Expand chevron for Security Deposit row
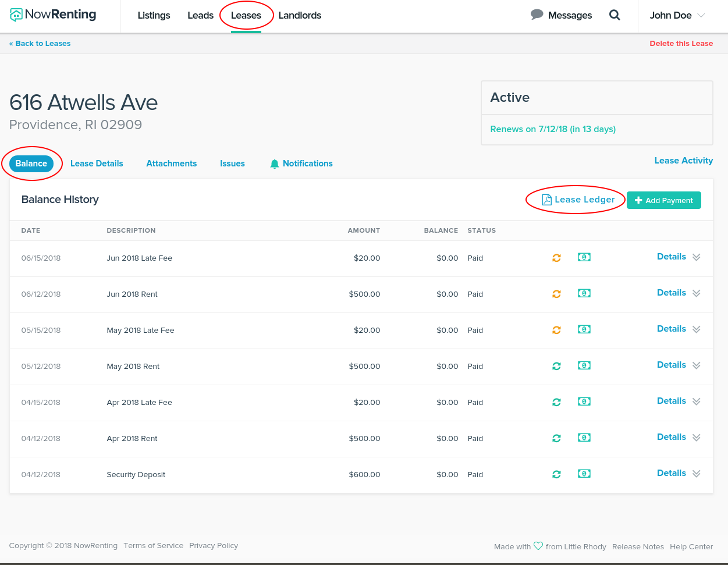This screenshot has width=728, height=565. (697, 474)
